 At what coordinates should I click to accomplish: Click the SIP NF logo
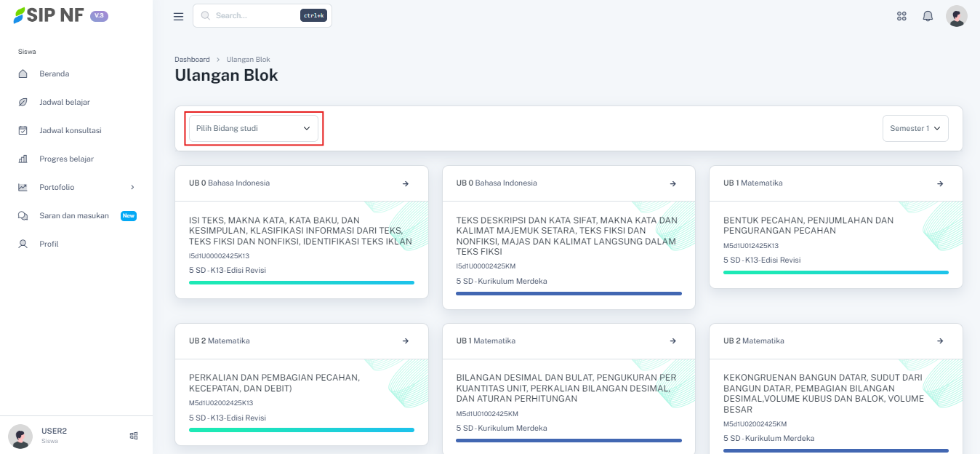(x=49, y=15)
